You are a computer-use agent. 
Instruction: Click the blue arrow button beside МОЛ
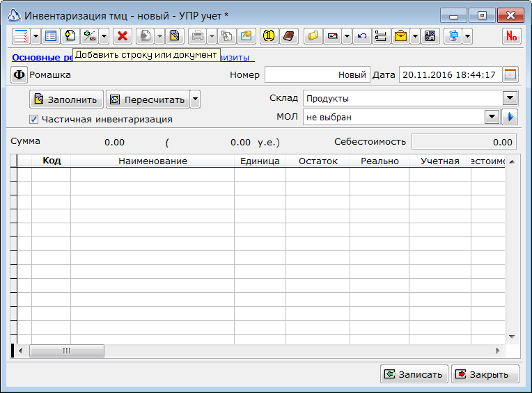click(x=510, y=118)
